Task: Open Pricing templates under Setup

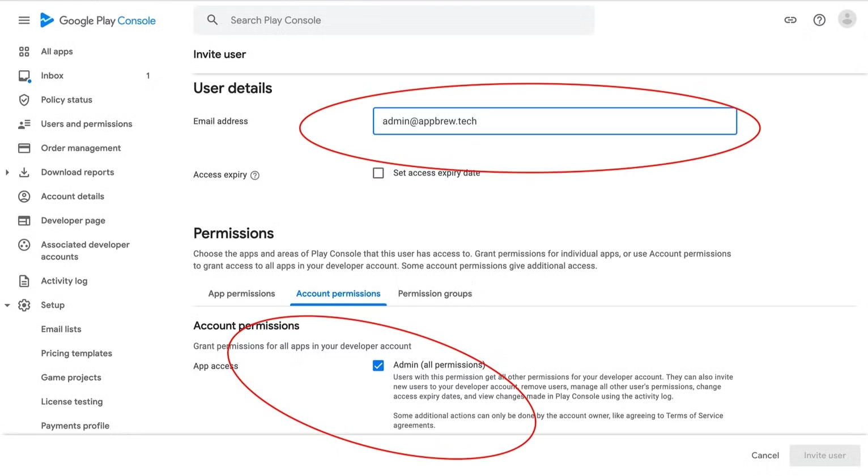Action: click(76, 353)
